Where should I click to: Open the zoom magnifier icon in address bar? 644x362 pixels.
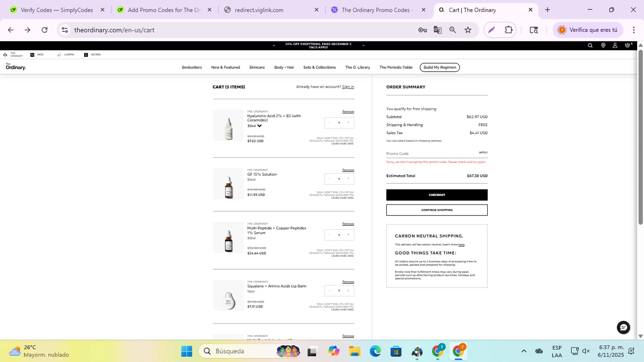coord(453,30)
